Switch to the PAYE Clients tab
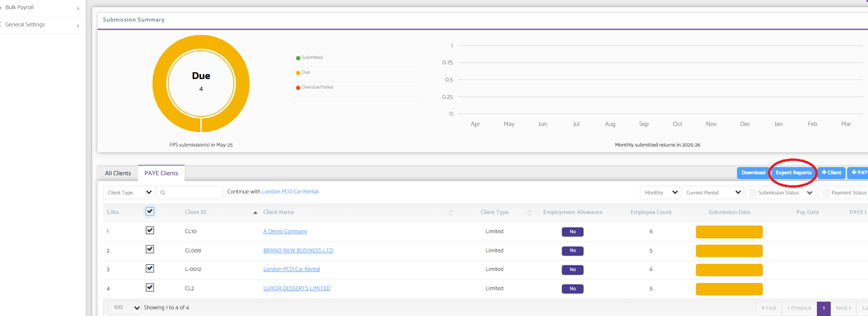868x316 pixels. pos(161,173)
